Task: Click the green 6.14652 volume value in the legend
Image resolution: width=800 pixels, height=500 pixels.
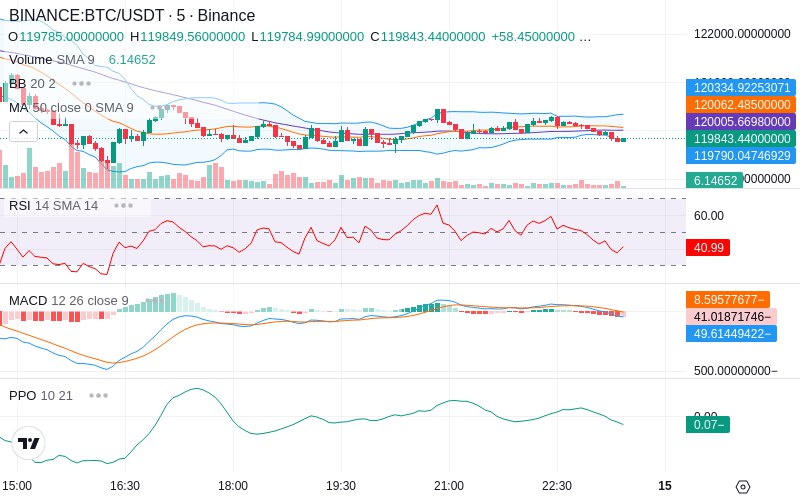Action: (132, 60)
